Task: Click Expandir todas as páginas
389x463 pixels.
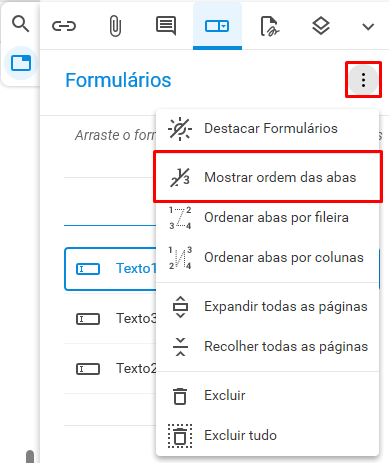Action: pos(268,307)
